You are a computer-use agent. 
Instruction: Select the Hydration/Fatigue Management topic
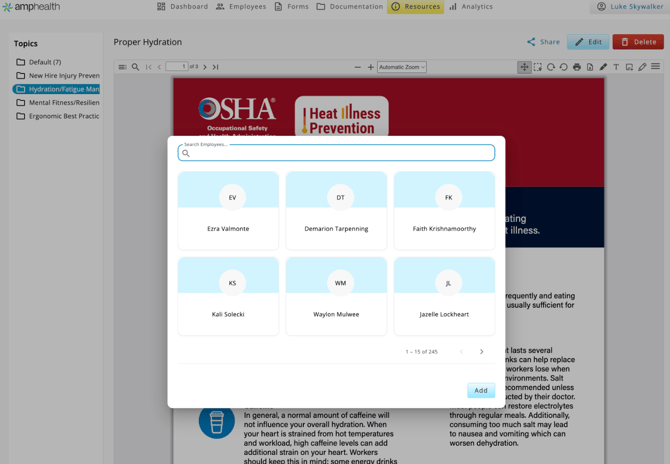[56, 89]
